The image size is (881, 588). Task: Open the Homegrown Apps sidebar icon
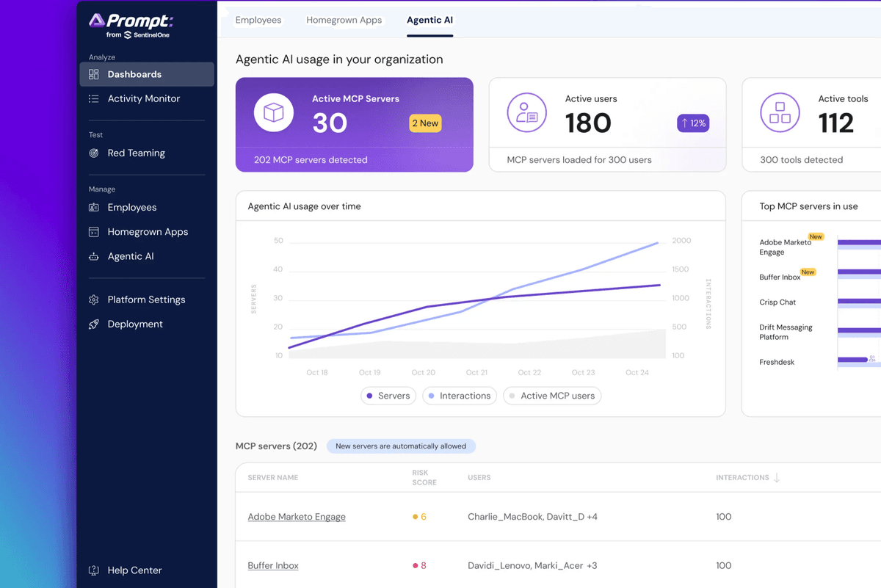(93, 232)
